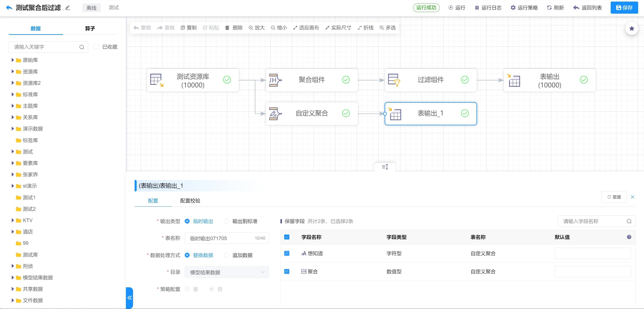This screenshot has width=644, height=309.
Task: Click the 聚合组件 JH node icon
Action: click(x=275, y=80)
